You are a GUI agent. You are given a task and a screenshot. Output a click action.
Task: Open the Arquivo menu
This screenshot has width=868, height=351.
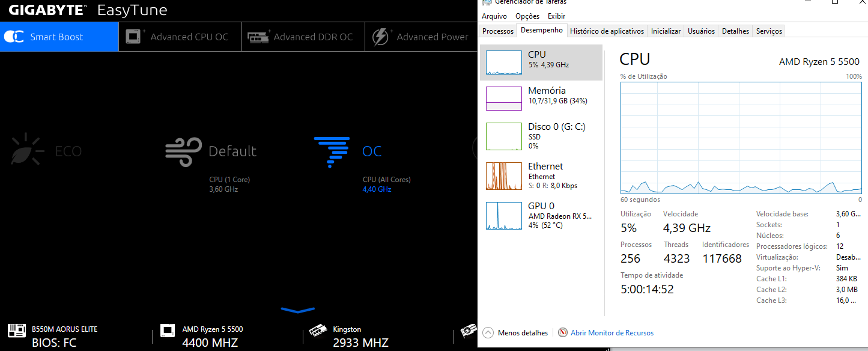tap(494, 16)
